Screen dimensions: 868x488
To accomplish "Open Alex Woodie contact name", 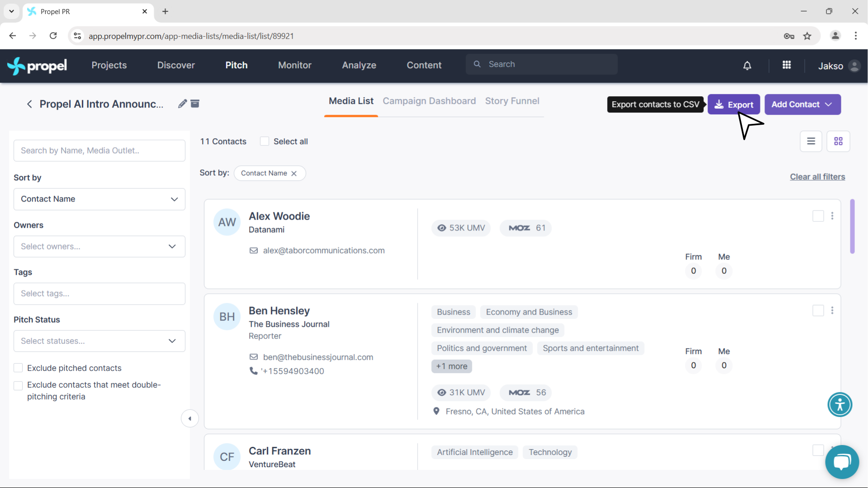I will [x=279, y=216].
